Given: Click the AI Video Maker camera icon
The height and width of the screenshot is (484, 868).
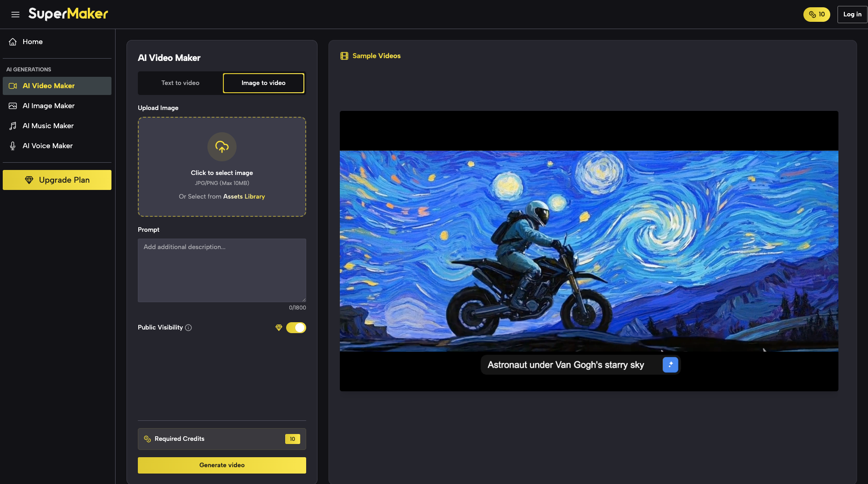Looking at the screenshot, I should coord(13,86).
